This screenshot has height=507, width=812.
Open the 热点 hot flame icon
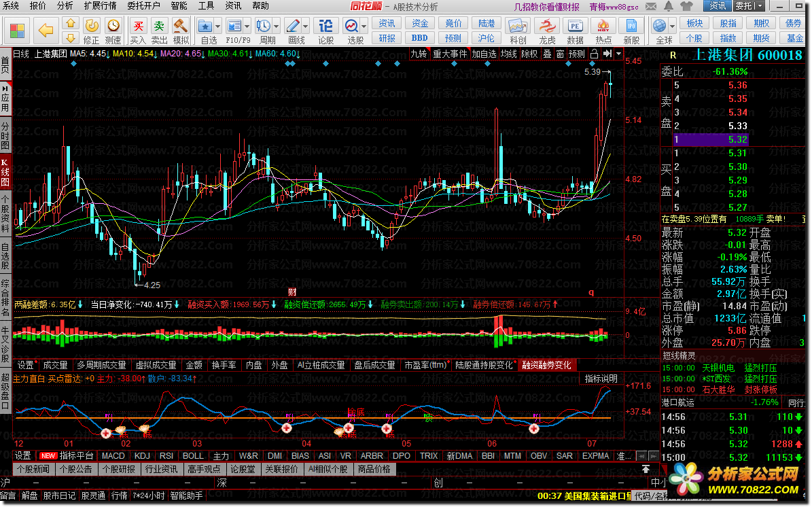click(603, 27)
